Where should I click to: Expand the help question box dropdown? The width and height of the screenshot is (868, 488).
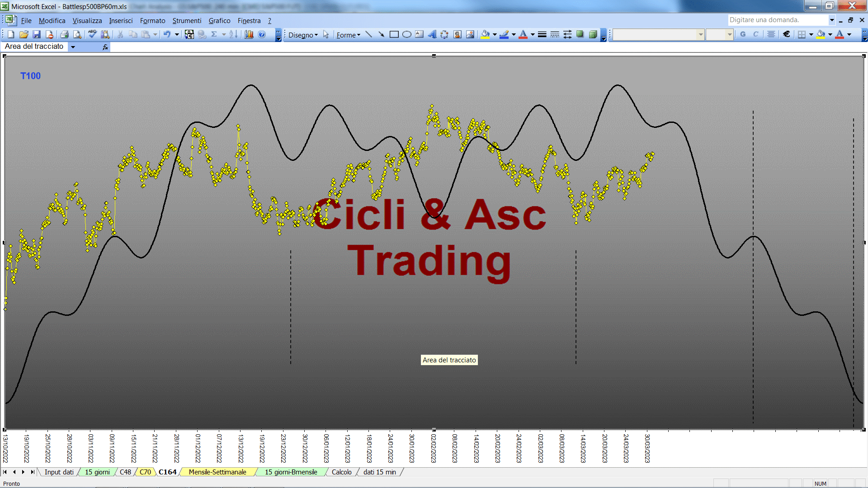[832, 20]
